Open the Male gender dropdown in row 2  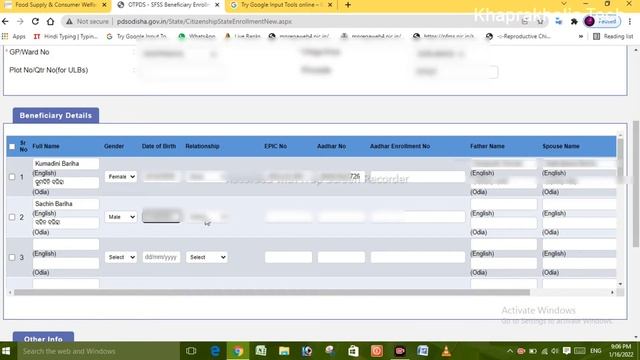click(121, 217)
